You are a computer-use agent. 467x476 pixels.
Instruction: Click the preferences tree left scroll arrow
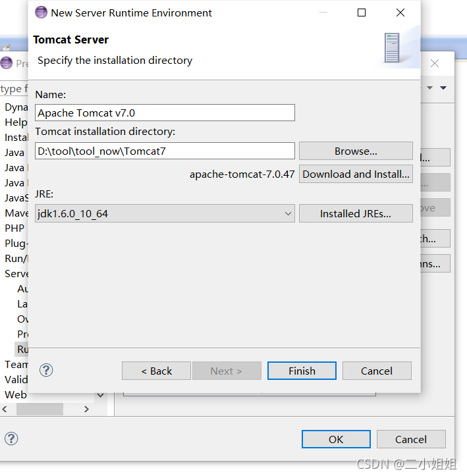pos(5,409)
